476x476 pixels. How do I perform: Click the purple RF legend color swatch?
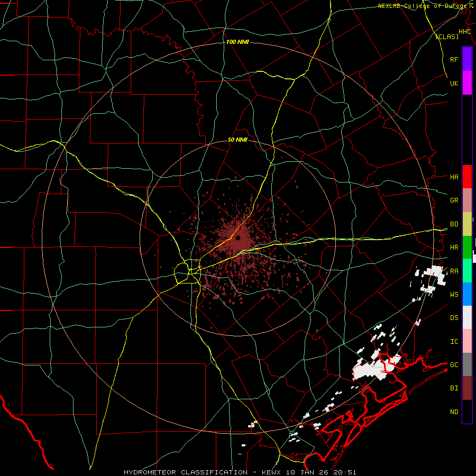click(467, 59)
